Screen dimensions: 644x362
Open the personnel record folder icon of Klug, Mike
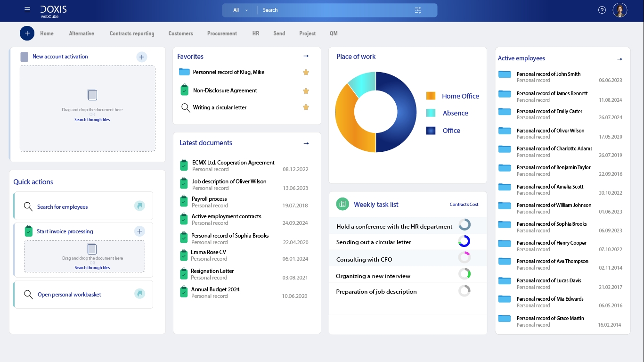pyautogui.click(x=184, y=72)
